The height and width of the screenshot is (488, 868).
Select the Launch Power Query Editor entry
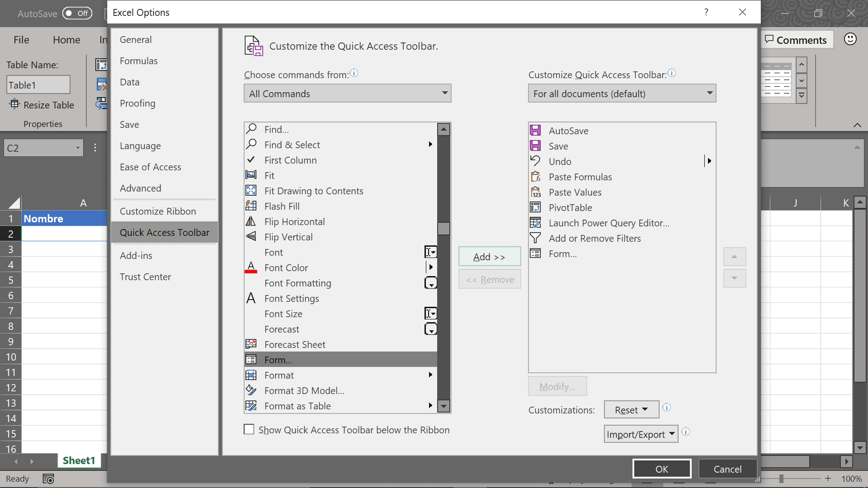pyautogui.click(x=609, y=223)
